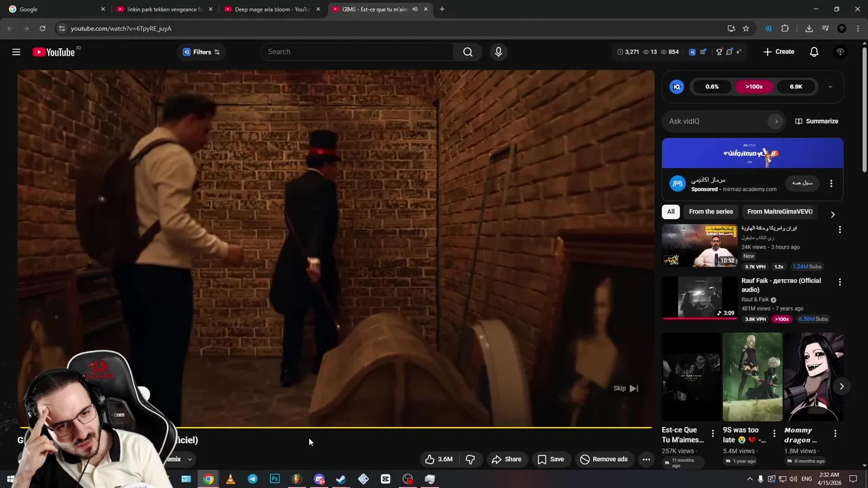
Task: Open the Create menu
Action: [778, 52]
